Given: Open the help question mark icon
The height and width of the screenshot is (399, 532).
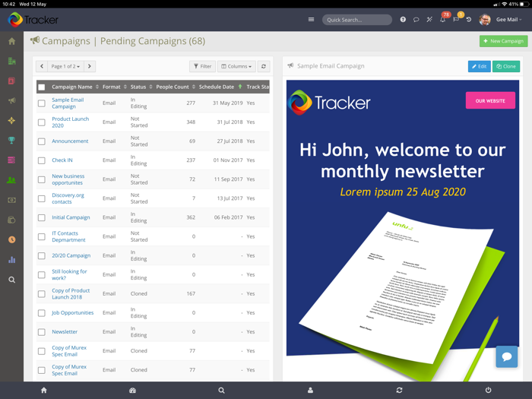Looking at the screenshot, I should (x=403, y=19).
